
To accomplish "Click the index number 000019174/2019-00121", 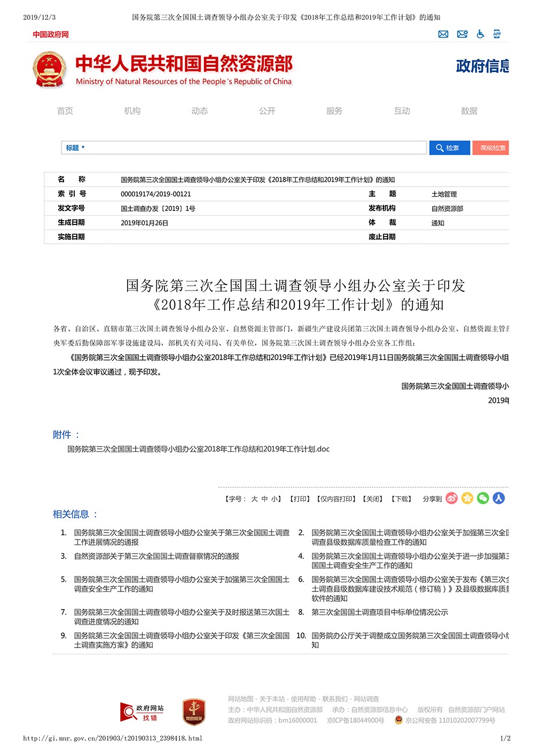I will pyautogui.click(x=156, y=194).
